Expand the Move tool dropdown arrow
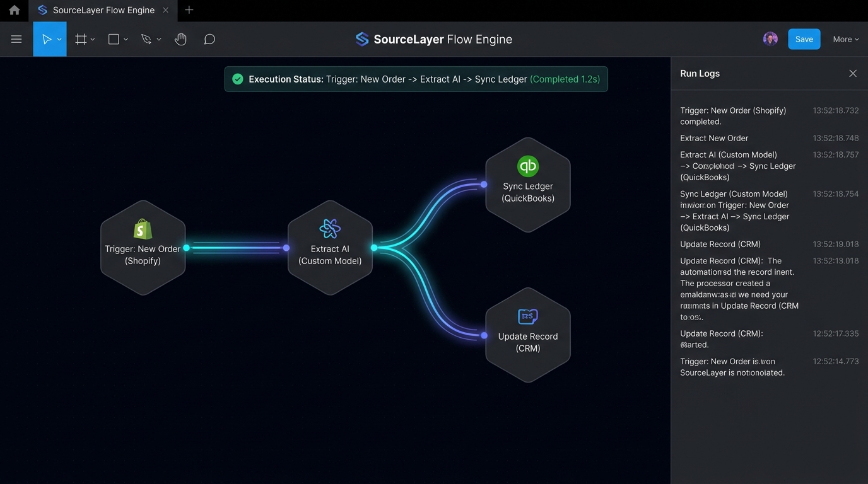The width and height of the screenshot is (868, 484). coord(59,40)
